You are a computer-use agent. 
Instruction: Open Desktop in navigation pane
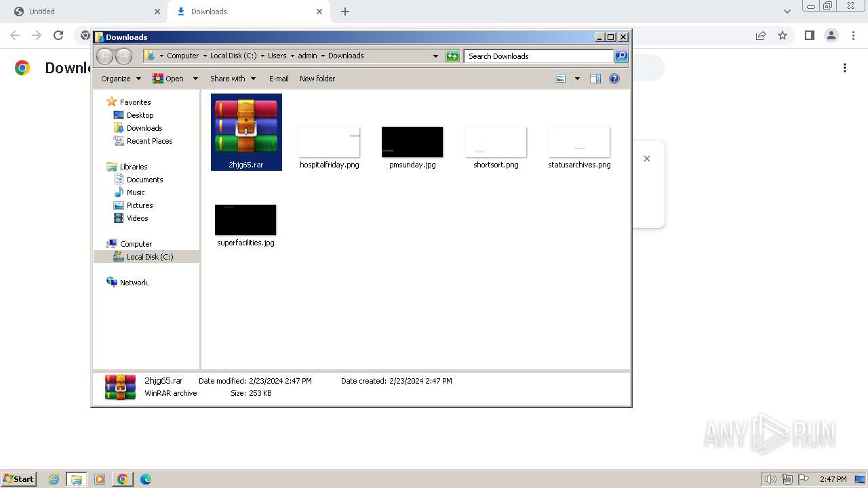pos(140,115)
